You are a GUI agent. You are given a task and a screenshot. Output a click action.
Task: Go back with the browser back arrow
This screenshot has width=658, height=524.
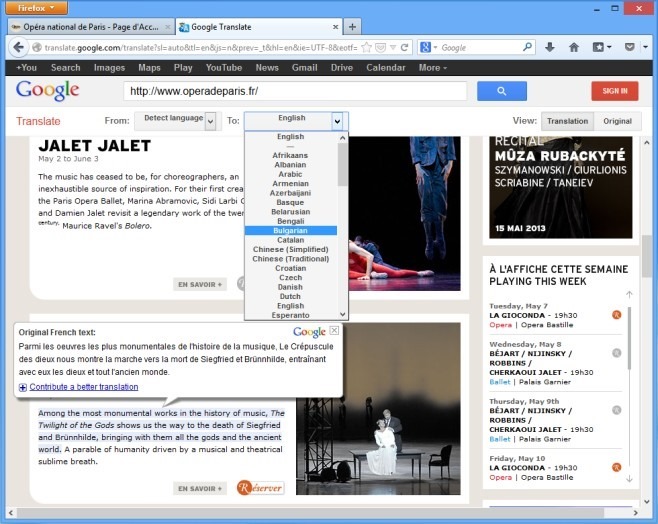[x=18, y=47]
